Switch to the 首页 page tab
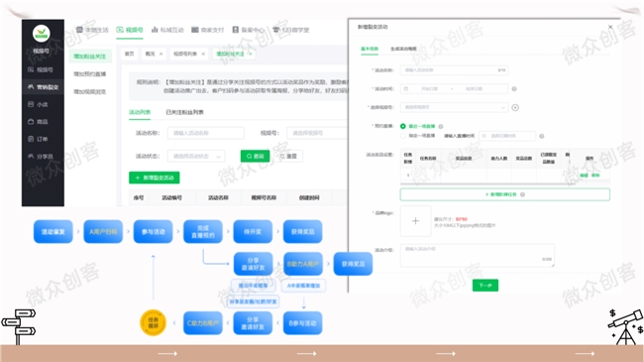 [x=130, y=54]
